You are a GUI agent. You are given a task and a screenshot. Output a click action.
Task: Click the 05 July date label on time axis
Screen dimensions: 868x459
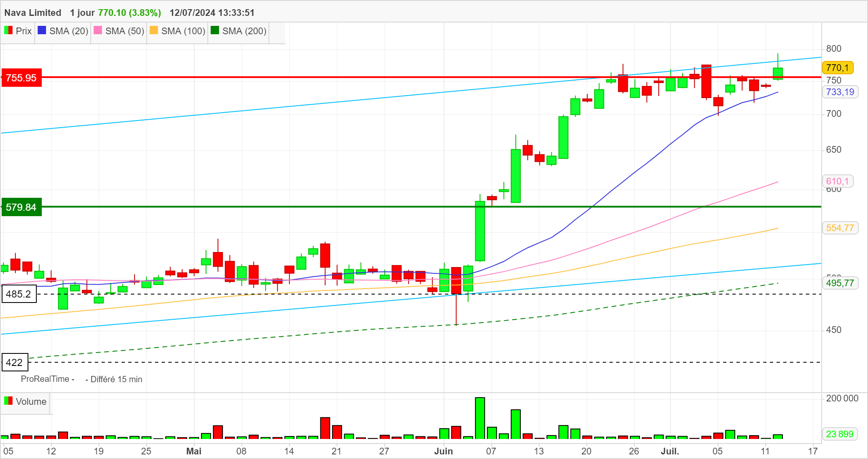tap(718, 451)
